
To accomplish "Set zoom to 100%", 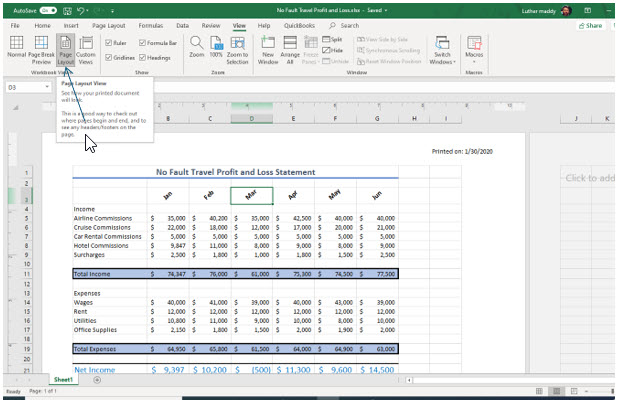I will coord(216,47).
